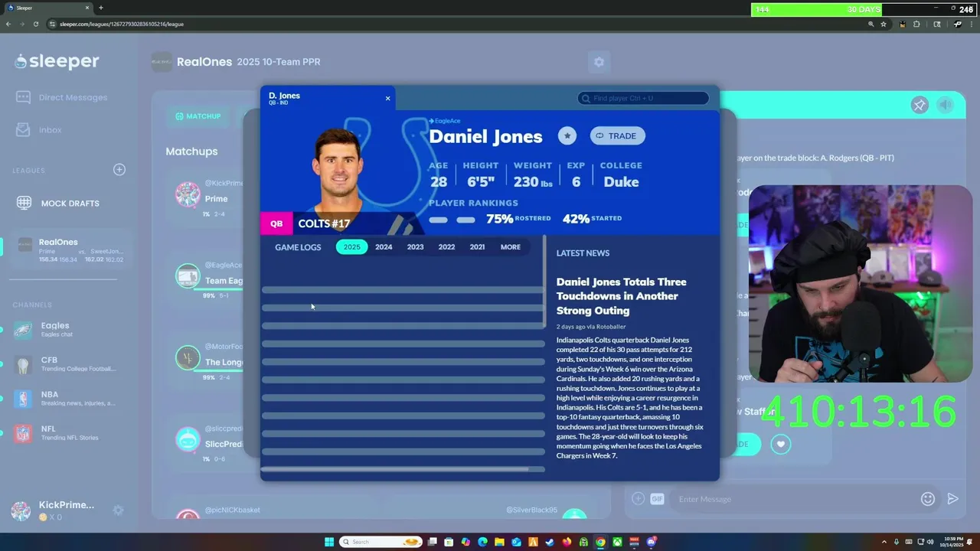Click the Find player search field
The height and width of the screenshot is (551, 980).
tap(643, 98)
